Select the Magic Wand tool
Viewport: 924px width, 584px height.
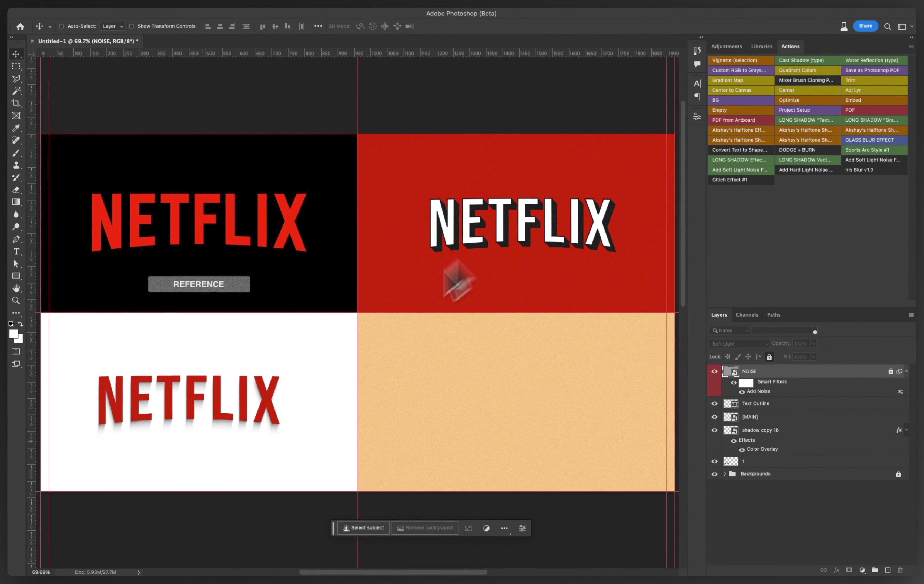(16, 91)
